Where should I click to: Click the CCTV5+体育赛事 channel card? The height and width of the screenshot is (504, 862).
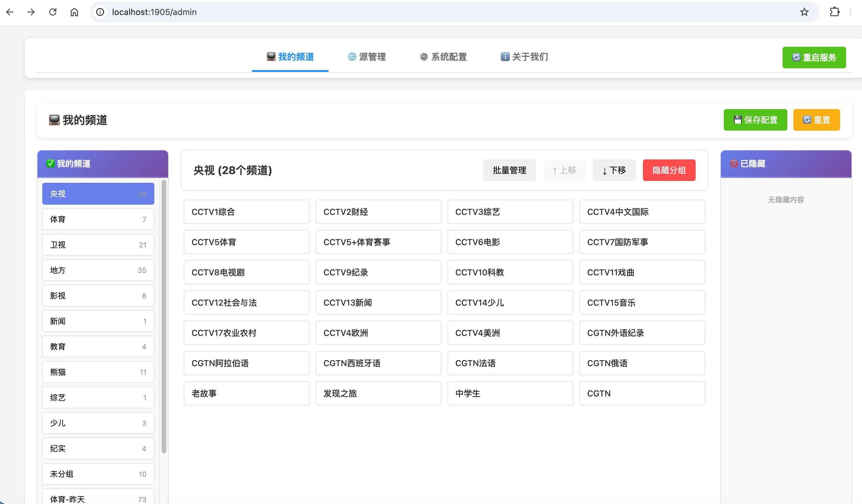point(378,242)
